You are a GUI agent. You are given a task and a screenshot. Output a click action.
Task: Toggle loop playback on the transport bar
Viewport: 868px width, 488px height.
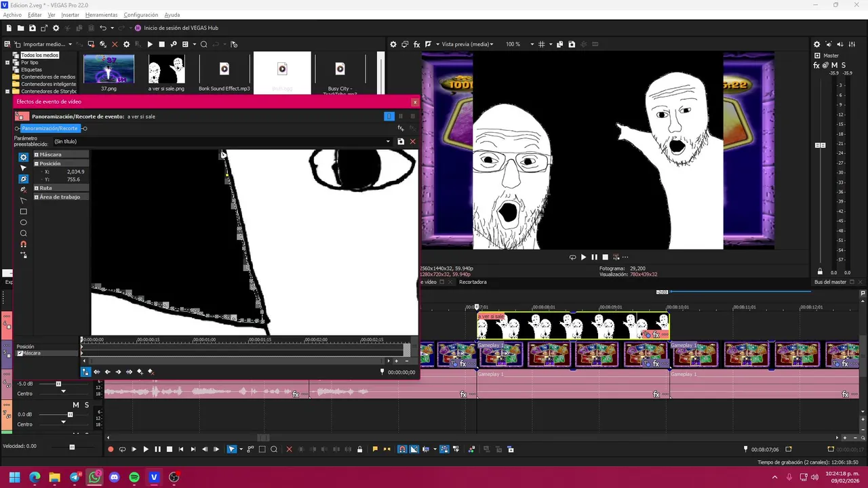(122, 449)
